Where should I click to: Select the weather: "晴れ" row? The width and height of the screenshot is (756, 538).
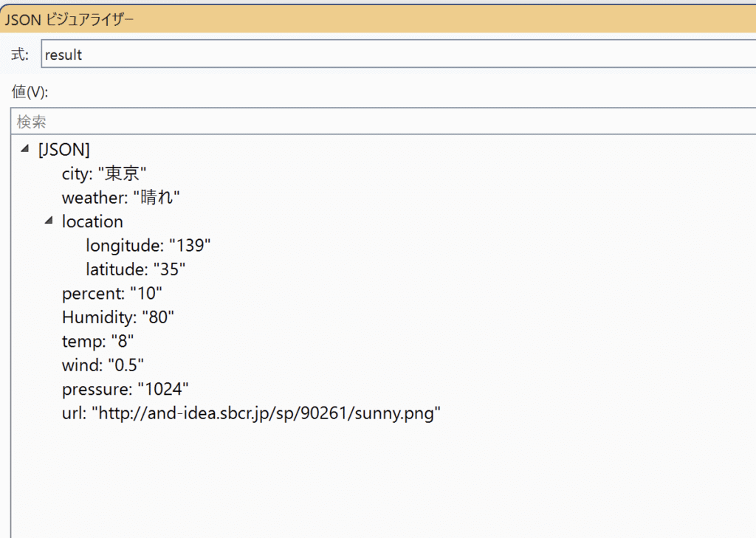coord(120,198)
